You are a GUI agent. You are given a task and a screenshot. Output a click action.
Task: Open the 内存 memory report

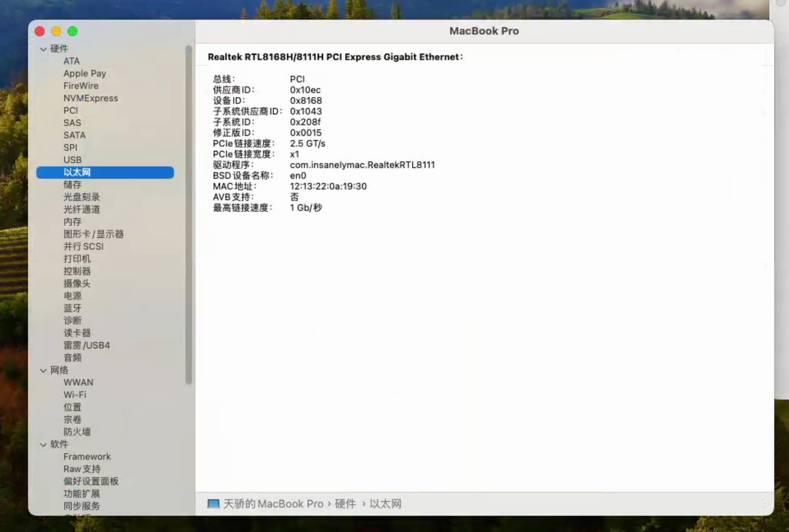tap(73, 222)
